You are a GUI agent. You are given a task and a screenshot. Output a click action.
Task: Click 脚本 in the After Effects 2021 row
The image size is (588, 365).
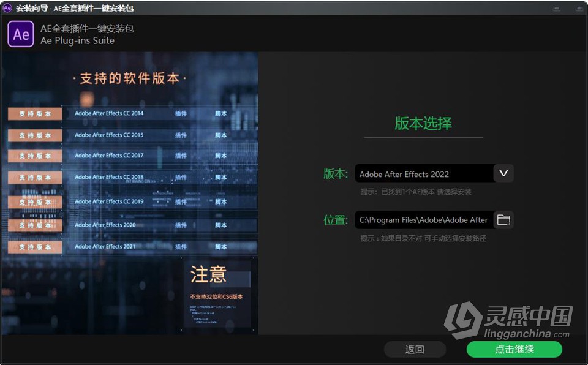[221, 247]
